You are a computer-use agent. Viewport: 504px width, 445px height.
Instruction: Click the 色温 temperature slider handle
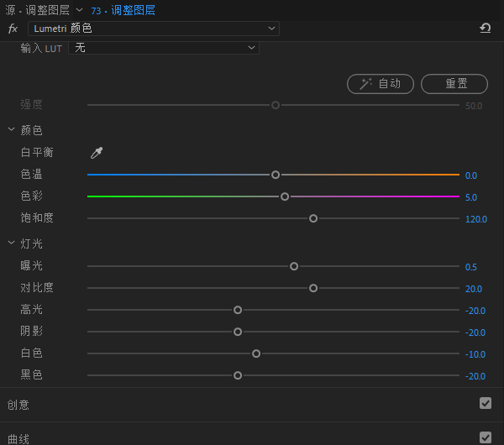point(276,175)
